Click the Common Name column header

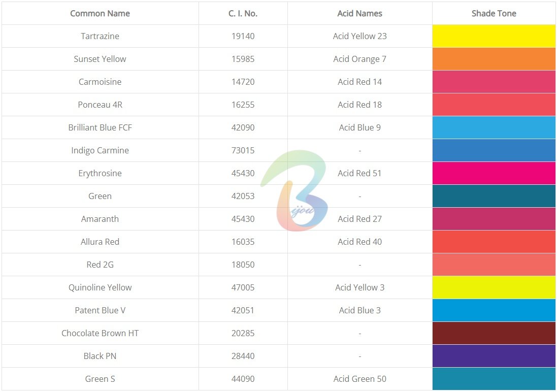click(100, 14)
